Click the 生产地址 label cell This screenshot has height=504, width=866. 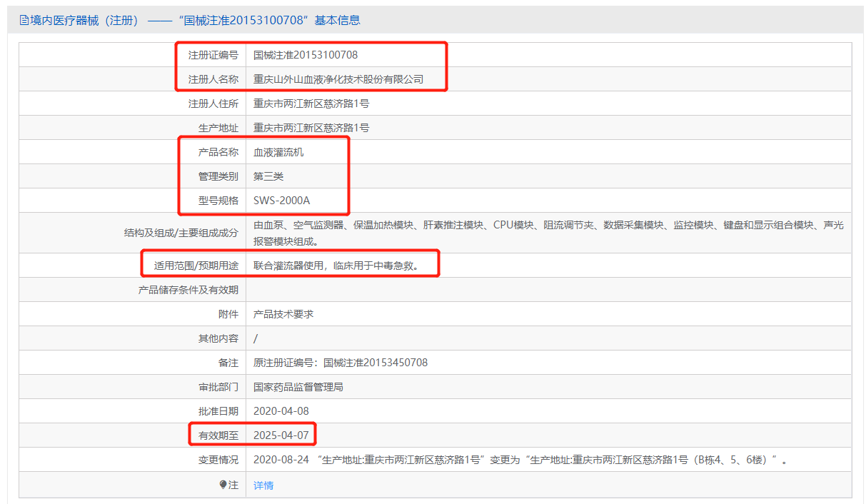click(218, 128)
